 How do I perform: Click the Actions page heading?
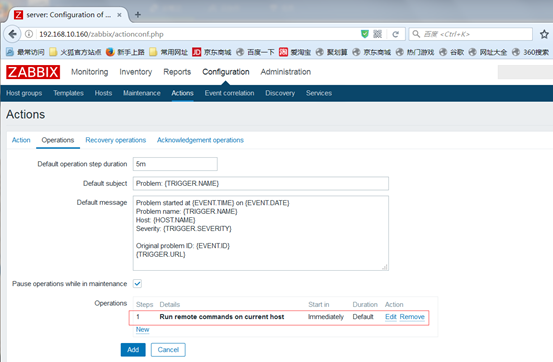[25, 114]
